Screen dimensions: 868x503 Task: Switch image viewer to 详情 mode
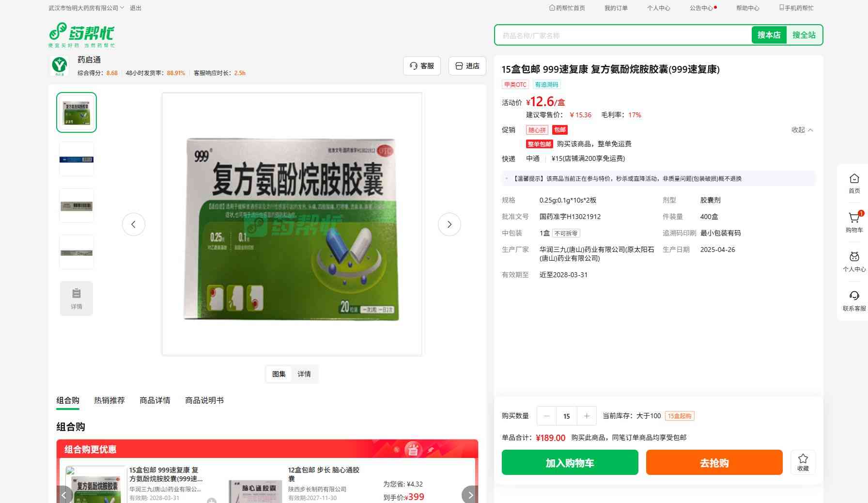click(x=304, y=374)
